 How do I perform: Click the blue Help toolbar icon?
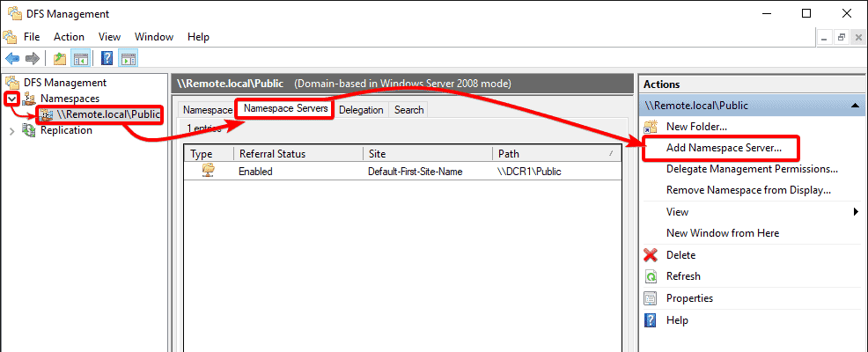(x=107, y=58)
